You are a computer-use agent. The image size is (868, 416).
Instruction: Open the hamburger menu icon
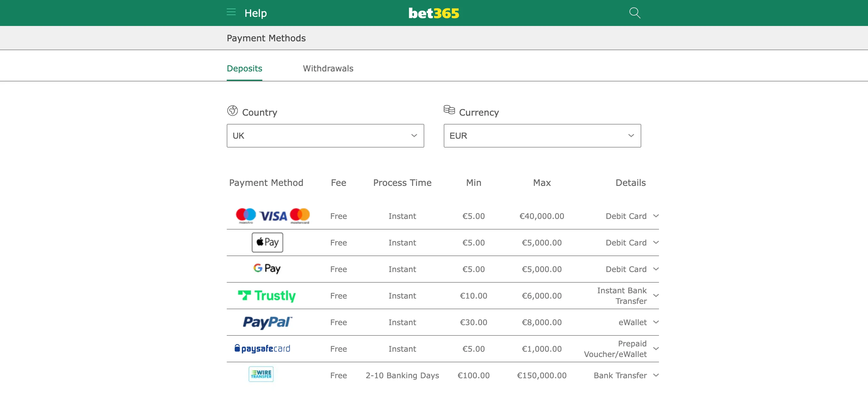[x=231, y=12]
